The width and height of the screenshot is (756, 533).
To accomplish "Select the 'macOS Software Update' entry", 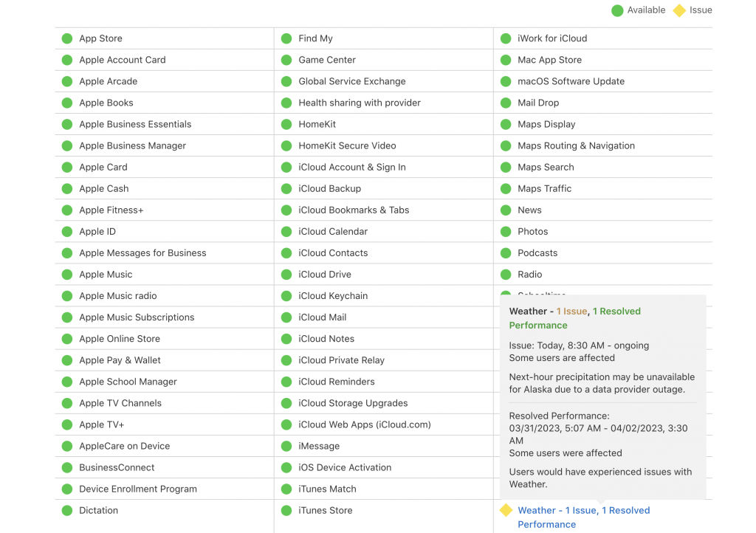I will pyautogui.click(x=571, y=81).
